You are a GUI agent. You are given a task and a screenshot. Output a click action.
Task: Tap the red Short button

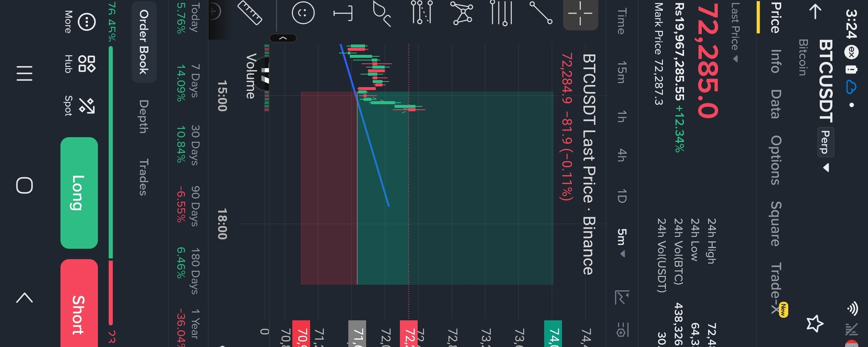[79, 303]
